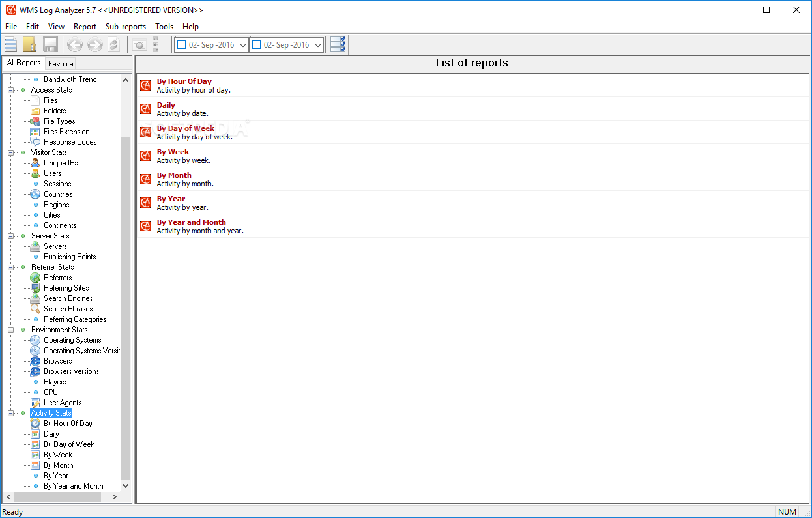Switch to the Favorite tab

[61, 64]
